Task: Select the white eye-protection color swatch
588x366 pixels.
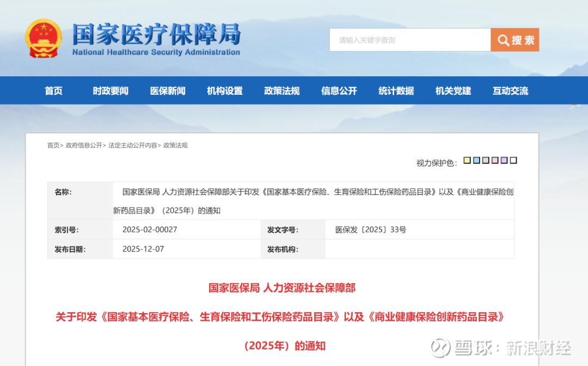Action: (513, 160)
